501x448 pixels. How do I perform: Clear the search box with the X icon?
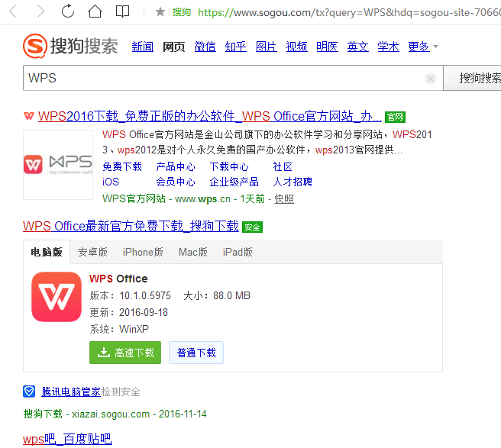click(x=431, y=79)
